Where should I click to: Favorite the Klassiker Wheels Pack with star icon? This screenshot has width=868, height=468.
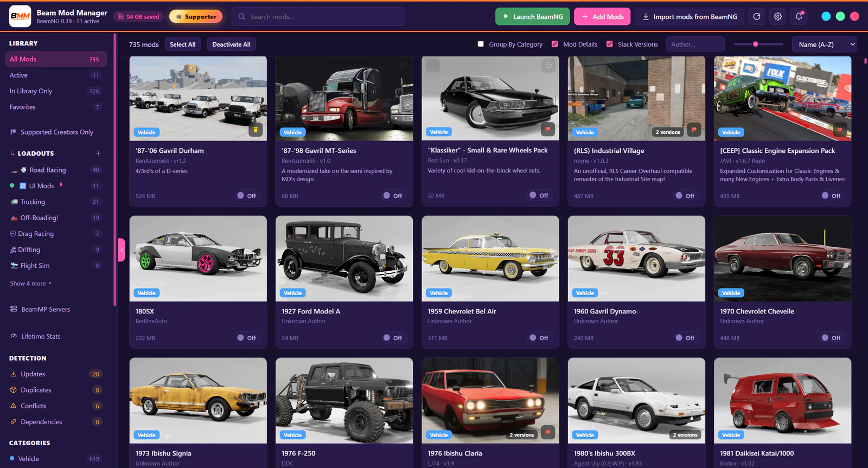point(548,66)
